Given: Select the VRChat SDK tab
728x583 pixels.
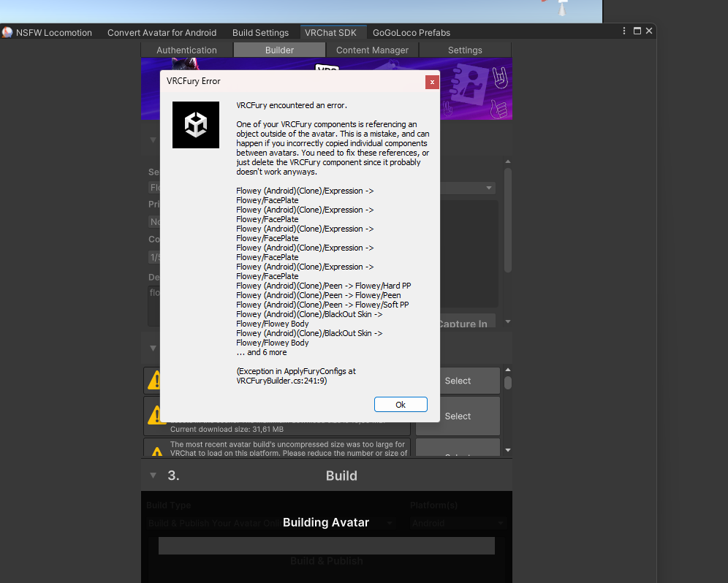Looking at the screenshot, I should (330, 32).
